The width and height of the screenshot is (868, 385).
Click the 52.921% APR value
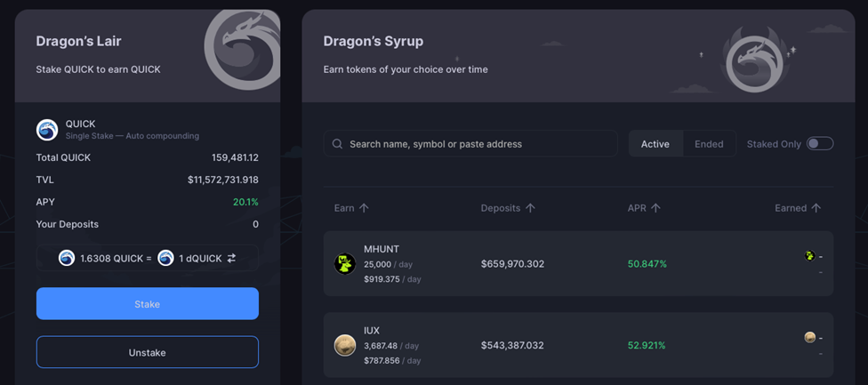[x=647, y=345]
